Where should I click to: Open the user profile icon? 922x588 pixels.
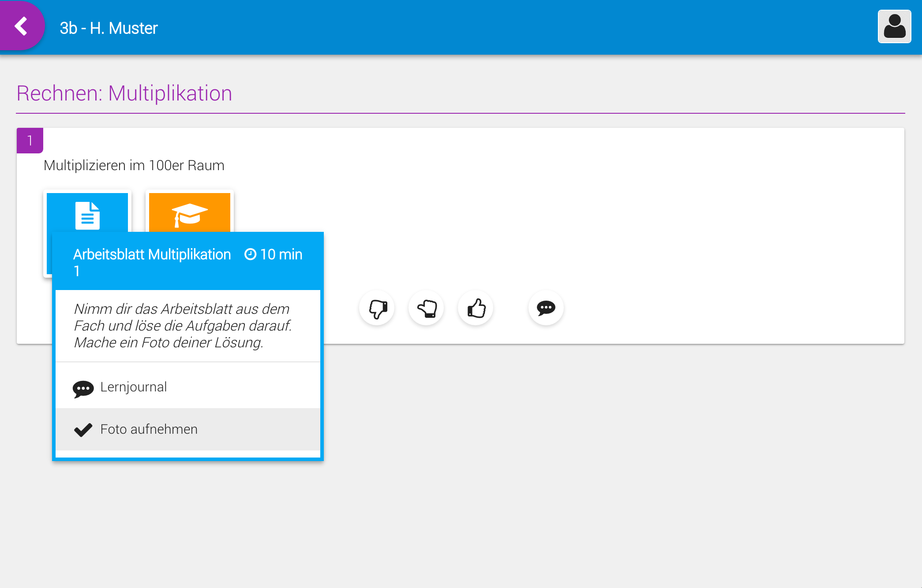click(894, 26)
